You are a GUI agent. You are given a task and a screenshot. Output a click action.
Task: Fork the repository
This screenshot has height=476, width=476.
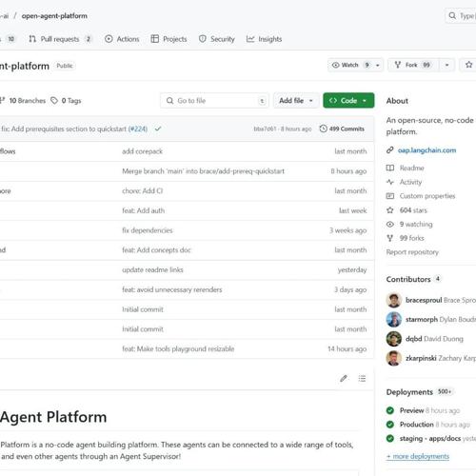click(x=412, y=65)
